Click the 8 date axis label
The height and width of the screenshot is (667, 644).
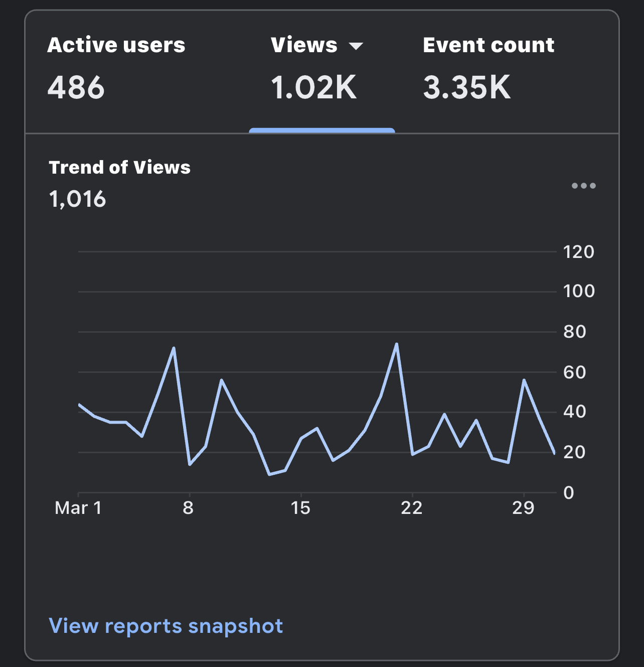coord(188,508)
